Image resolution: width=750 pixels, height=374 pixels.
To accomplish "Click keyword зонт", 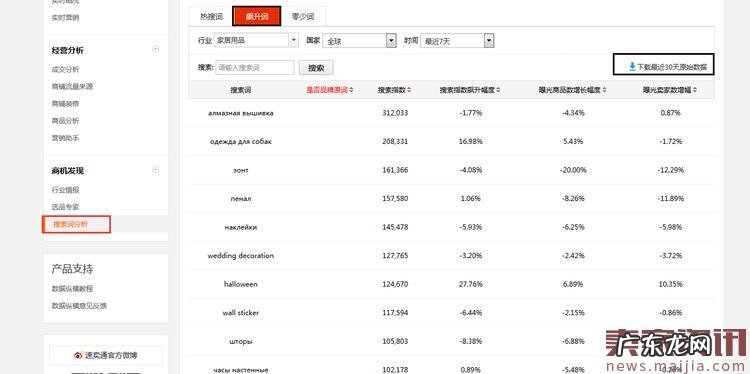I will click(241, 170).
